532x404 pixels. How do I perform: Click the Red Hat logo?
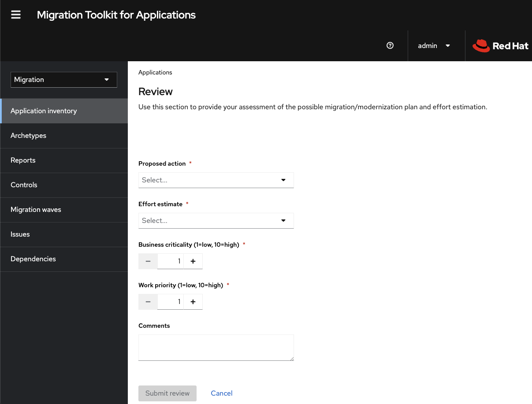[500, 46]
